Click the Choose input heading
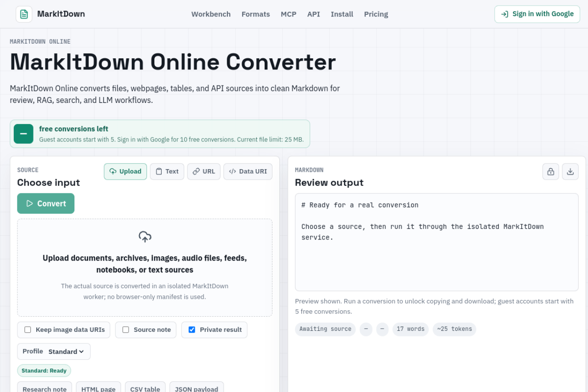Image resolution: width=588 pixels, height=392 pixels. 49,182
